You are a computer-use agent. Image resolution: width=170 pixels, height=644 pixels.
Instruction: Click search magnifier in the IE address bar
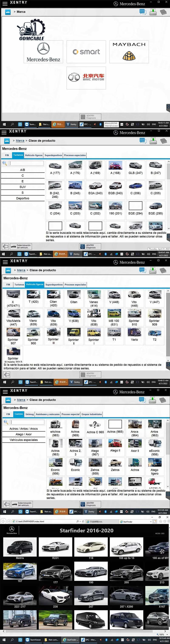click(x=77, y=521)
